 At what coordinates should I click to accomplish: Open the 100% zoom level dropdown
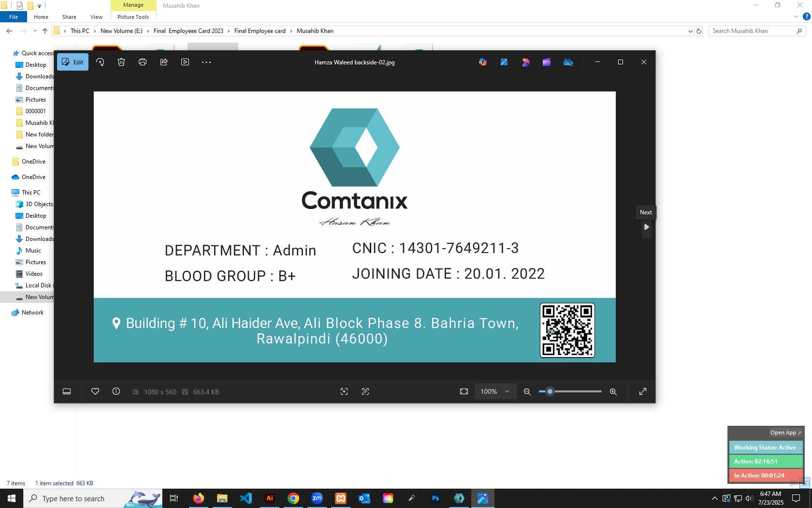click(495, 391)
